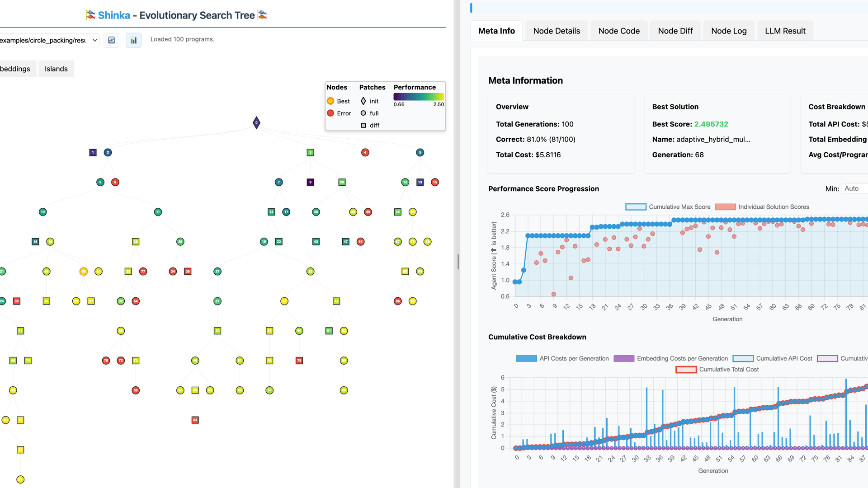Open the LLM Result tab

tap(785, 31)
